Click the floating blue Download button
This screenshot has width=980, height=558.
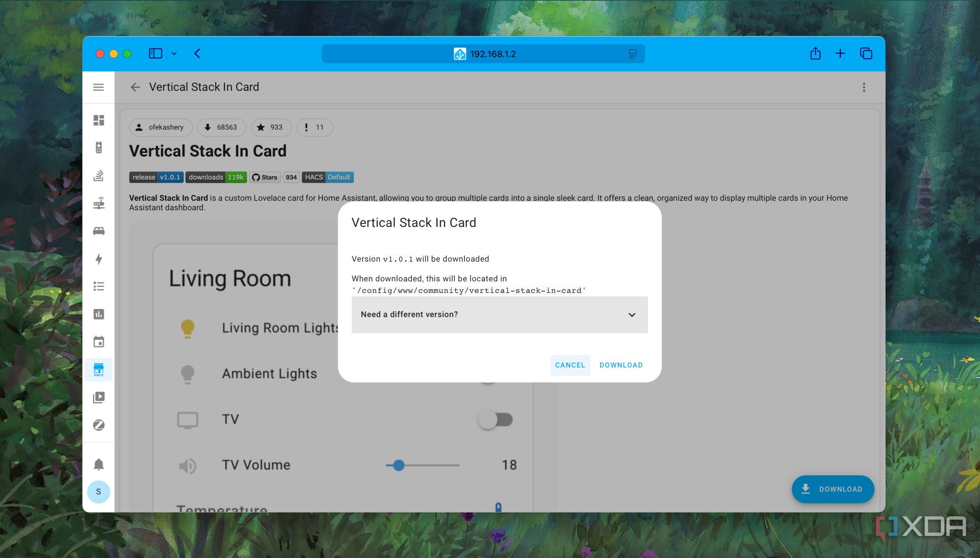click(x=832, y=489)
